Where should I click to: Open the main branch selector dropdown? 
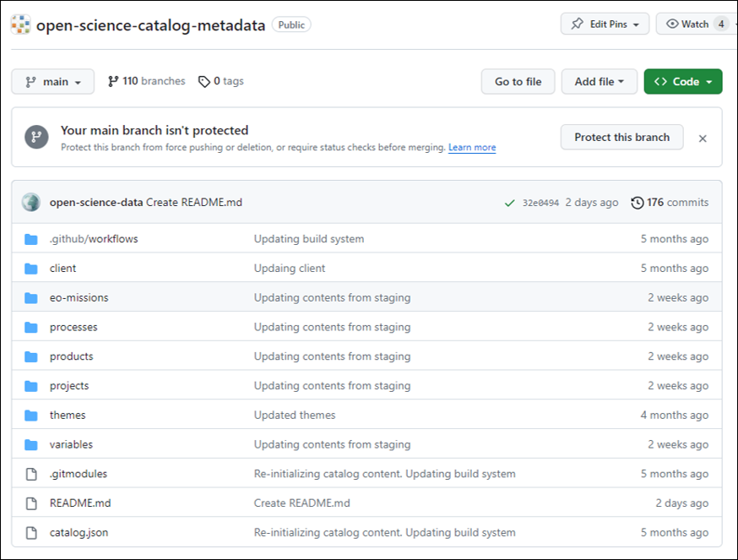click(x=52, y=81)
